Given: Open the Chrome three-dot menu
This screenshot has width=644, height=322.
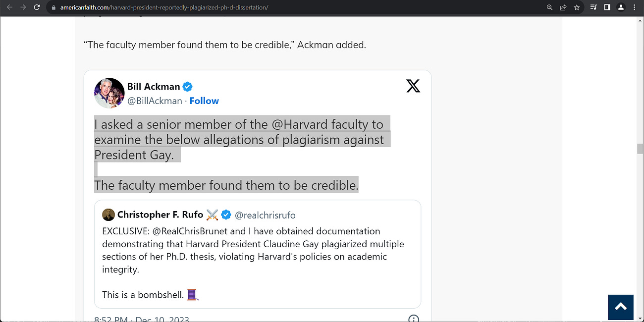Looking at the screenshot, I should tap(634, 7).
